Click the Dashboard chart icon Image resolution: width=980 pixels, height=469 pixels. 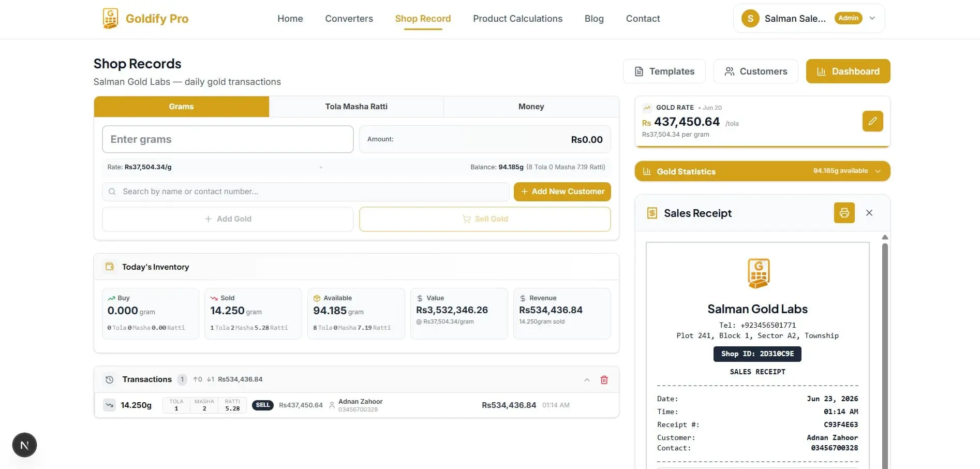click(x=821, y=71)
